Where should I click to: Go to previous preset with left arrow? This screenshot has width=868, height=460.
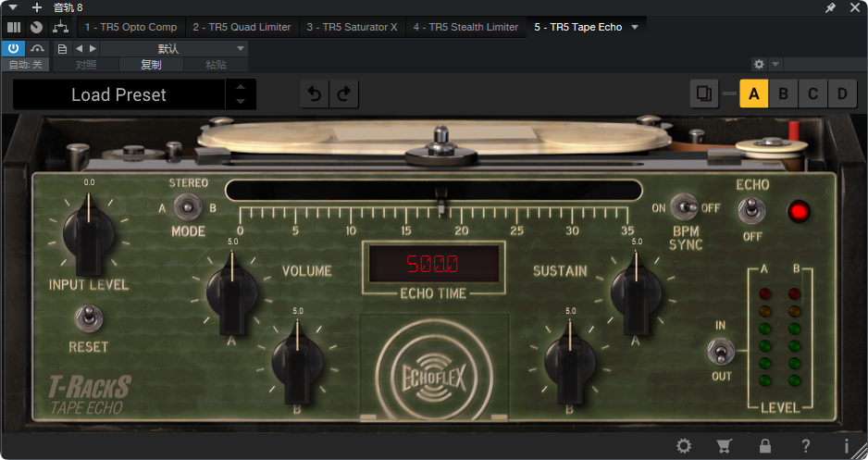point(79,49)
